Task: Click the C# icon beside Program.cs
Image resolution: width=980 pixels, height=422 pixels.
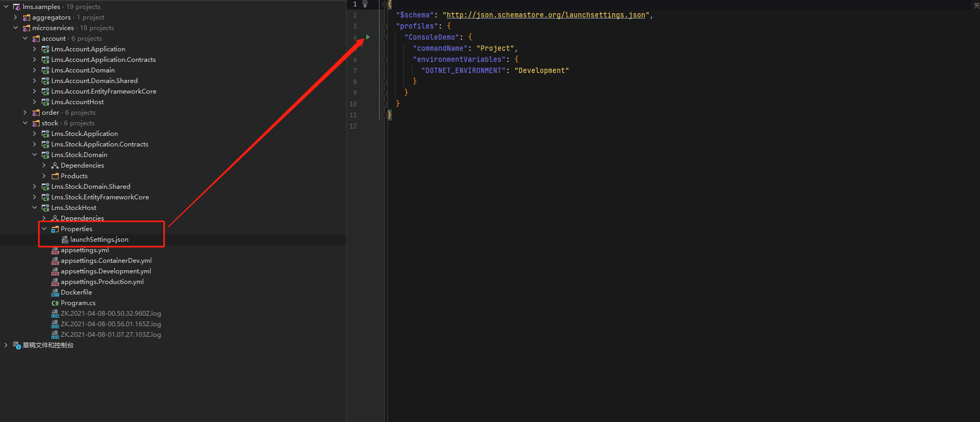Action: (x=55, y=303)
